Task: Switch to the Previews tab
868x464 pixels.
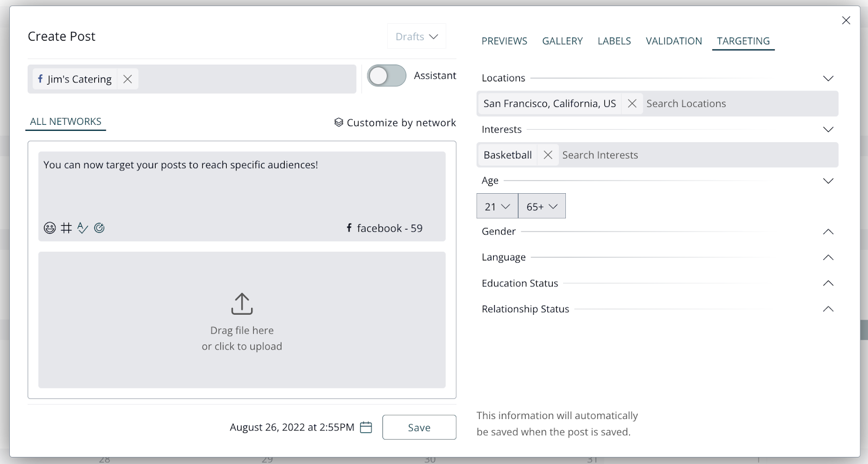Action: pyautogui.click(x=505, y=41)
